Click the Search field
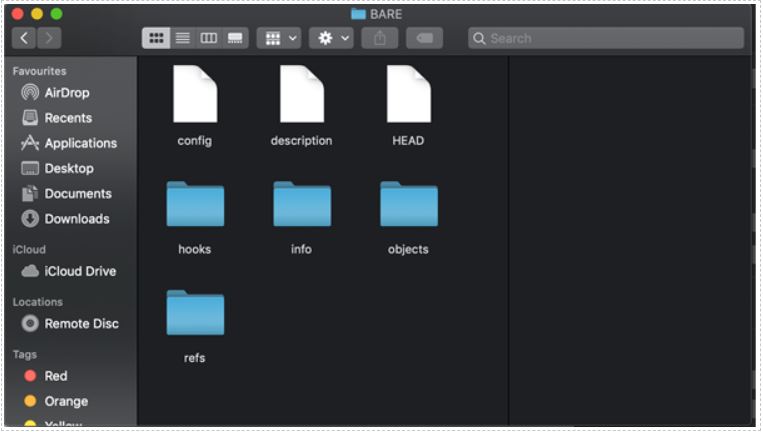The width and height of the screenshot is (763, 432). 606,38
